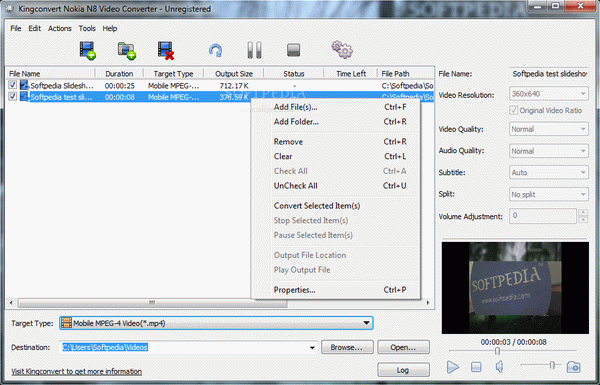Click the File Name column header

(x=51, y=73)
